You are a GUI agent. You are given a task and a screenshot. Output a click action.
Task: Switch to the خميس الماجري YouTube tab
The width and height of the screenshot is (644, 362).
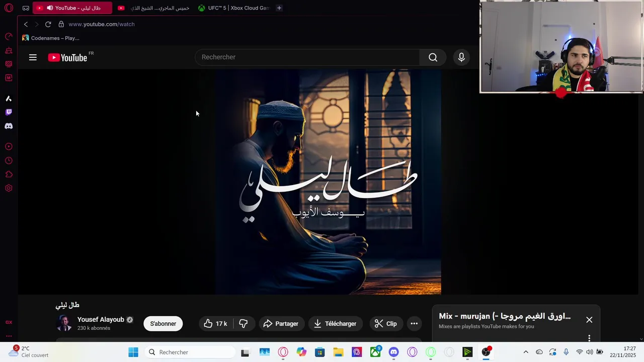pyautogui.click(x=153, y=8)
